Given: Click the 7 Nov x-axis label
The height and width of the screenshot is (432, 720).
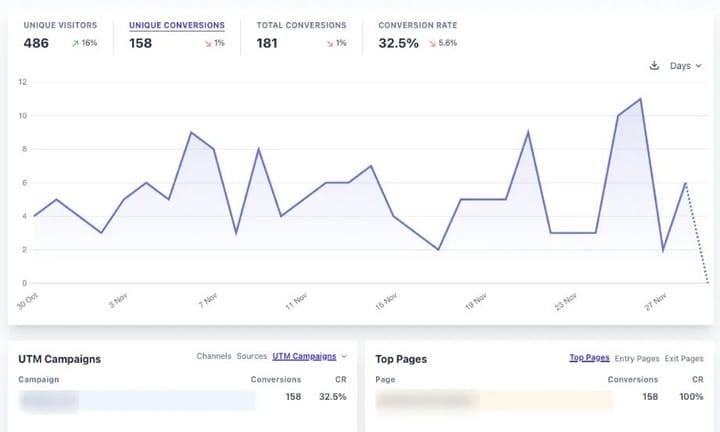Looking at the screenshot, I should (208, 301).
